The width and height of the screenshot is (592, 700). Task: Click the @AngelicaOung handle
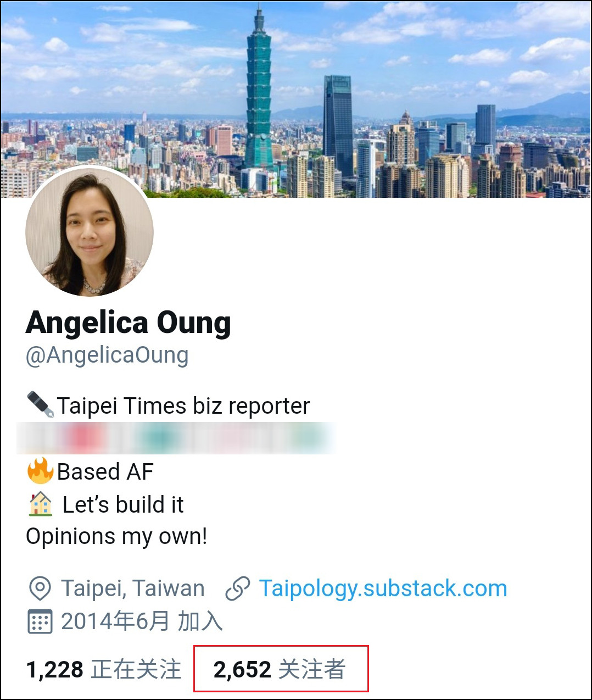(x=107, y=355)
